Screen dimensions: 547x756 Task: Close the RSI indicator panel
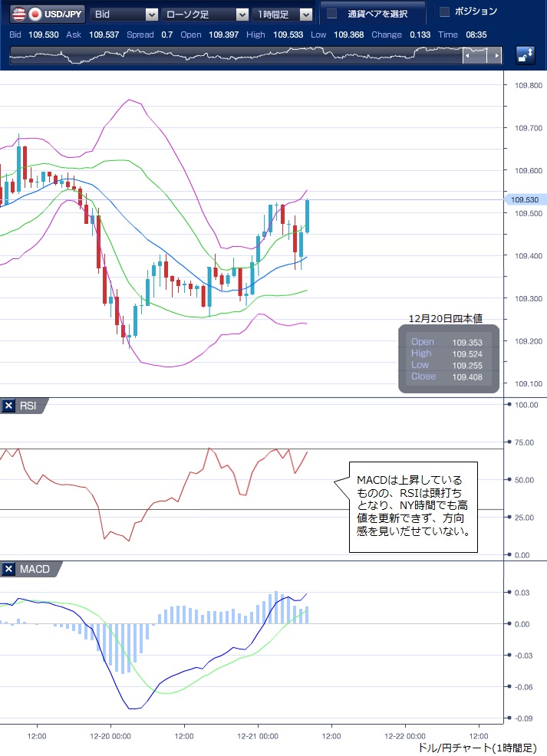click(x=8, y=406)
